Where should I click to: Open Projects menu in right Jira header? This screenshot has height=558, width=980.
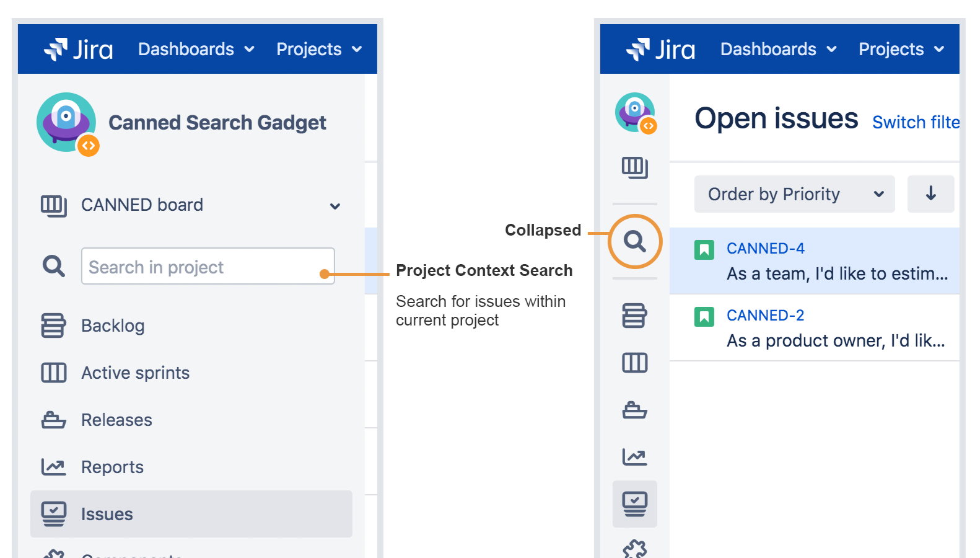point(901,49)
